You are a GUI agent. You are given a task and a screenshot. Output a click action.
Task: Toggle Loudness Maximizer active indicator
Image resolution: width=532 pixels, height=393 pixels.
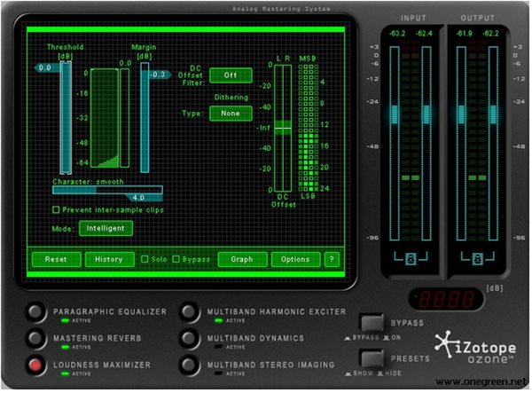pyautogui.click(x=65, y=374)
